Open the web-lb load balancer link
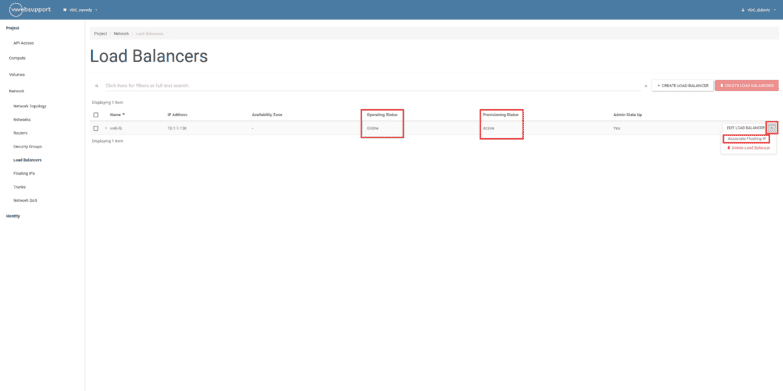 point(116,128)
